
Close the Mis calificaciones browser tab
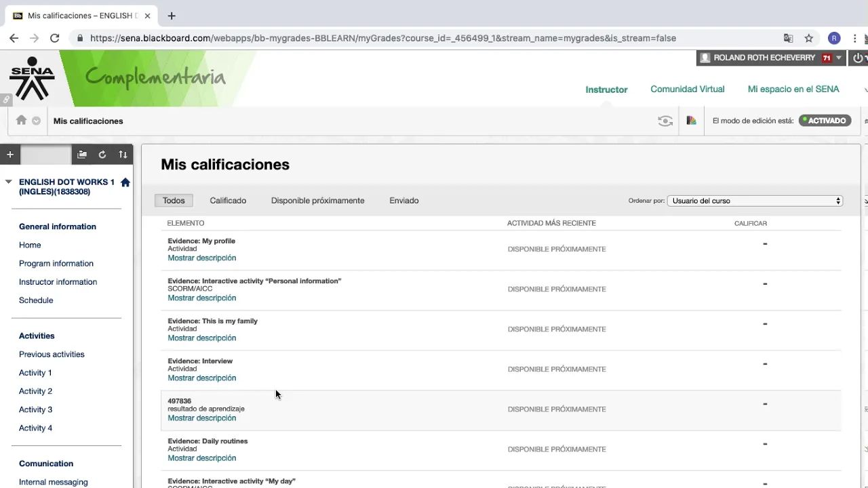[147, 16]
